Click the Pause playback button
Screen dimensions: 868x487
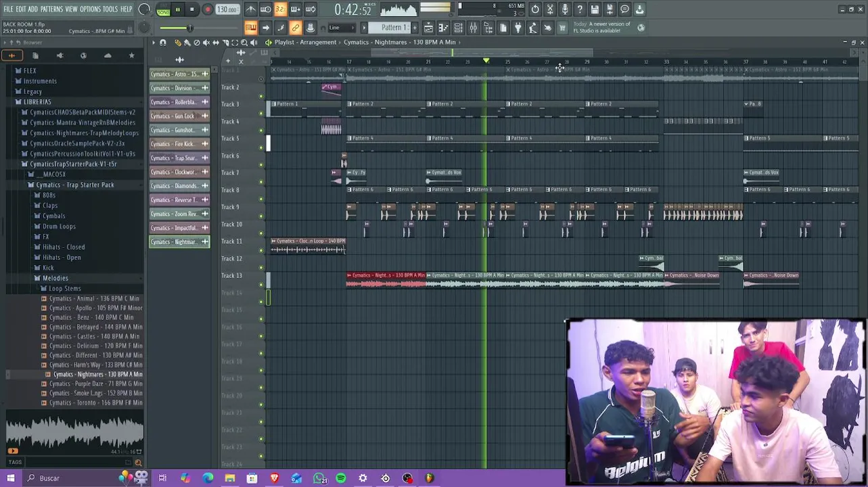coord(178,9)
